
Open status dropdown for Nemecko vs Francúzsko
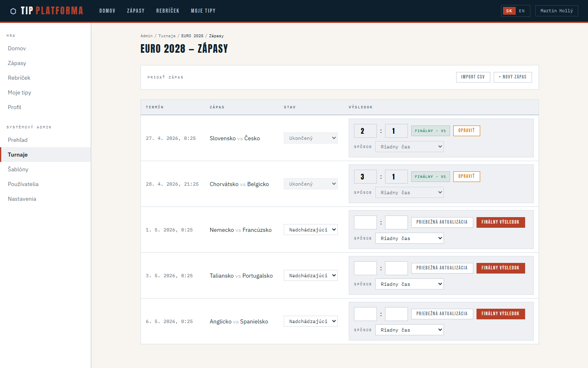click(310, 230)
